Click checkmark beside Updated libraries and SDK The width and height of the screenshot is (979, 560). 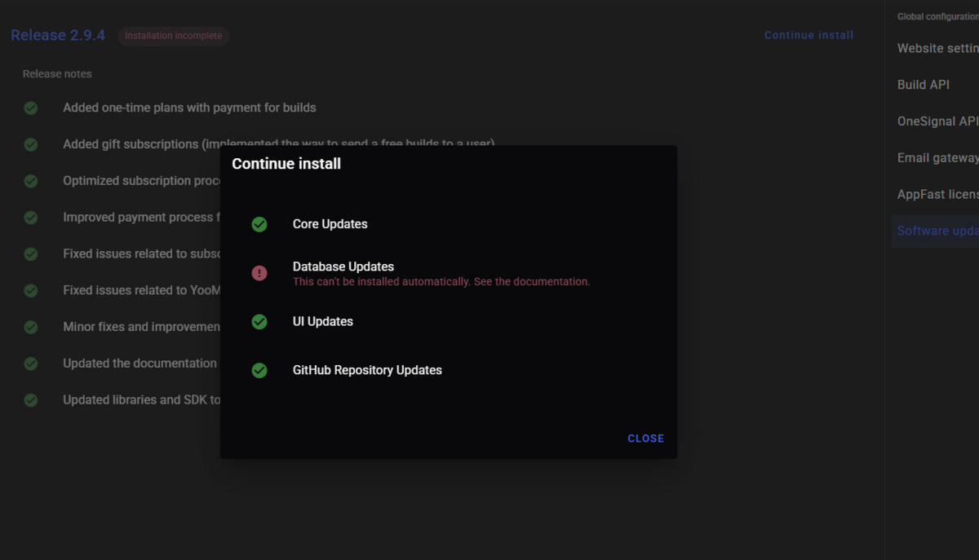point(31,400)
